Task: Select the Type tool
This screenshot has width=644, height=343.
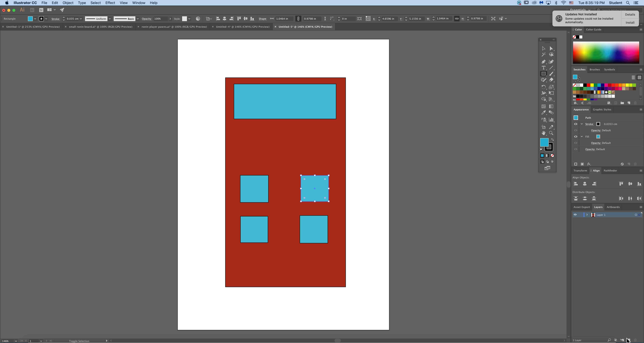Action: [544, 68]
